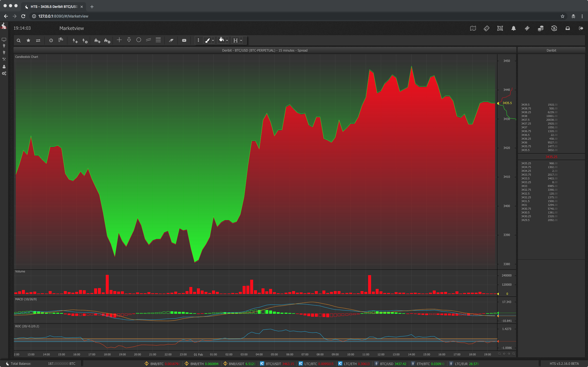The image size is (588, 367).
Task: Select the circle drawing tool
Action: pos(139,40)
